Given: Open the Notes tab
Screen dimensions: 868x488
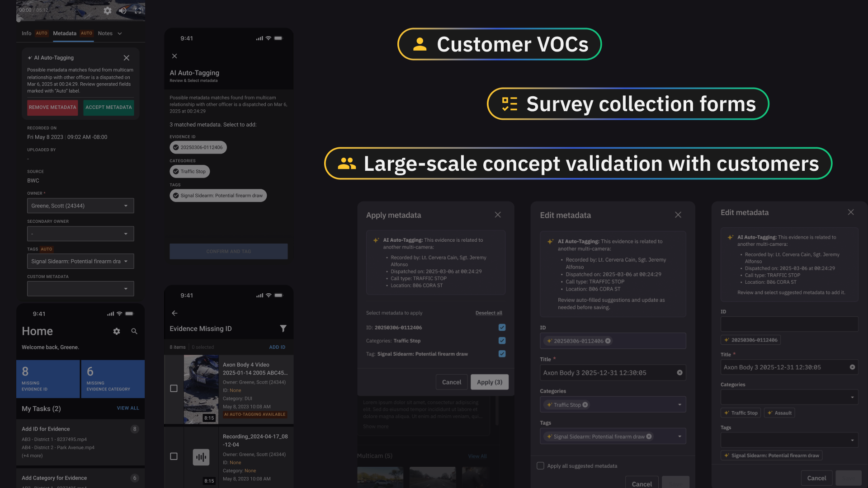Looking at the screenshot, I should (x=105, y=33).
